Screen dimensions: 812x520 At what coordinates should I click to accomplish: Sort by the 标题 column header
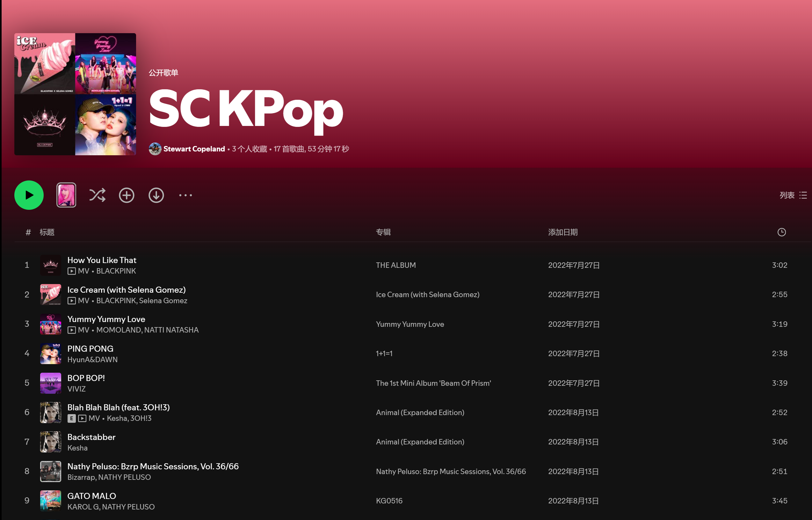(x=47, y=232)
